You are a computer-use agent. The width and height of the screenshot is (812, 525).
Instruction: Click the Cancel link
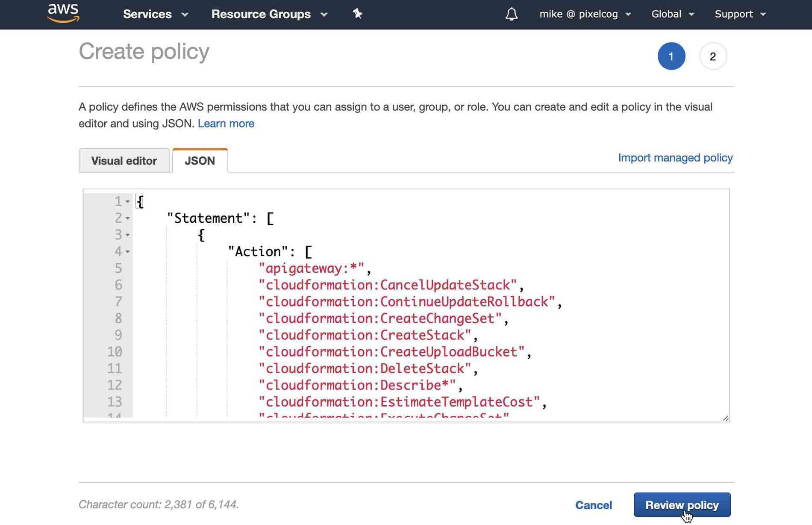[594, 505]
